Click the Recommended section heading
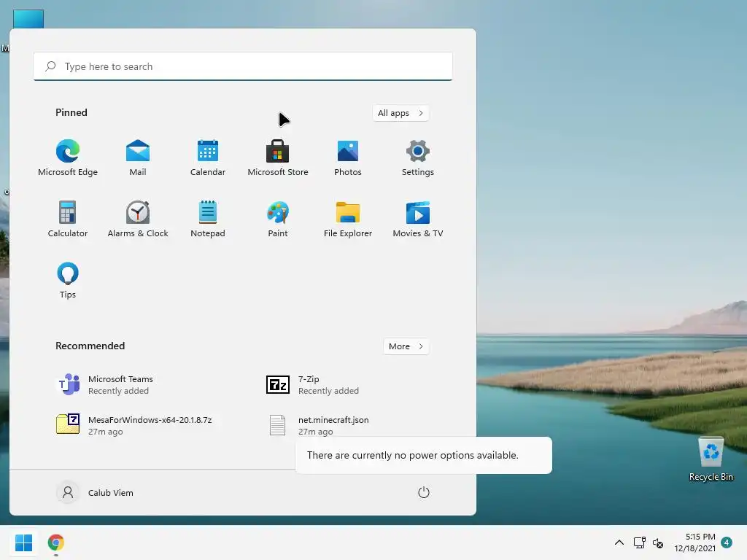This screenshot has width=747, height=560. tap(90, 346)
